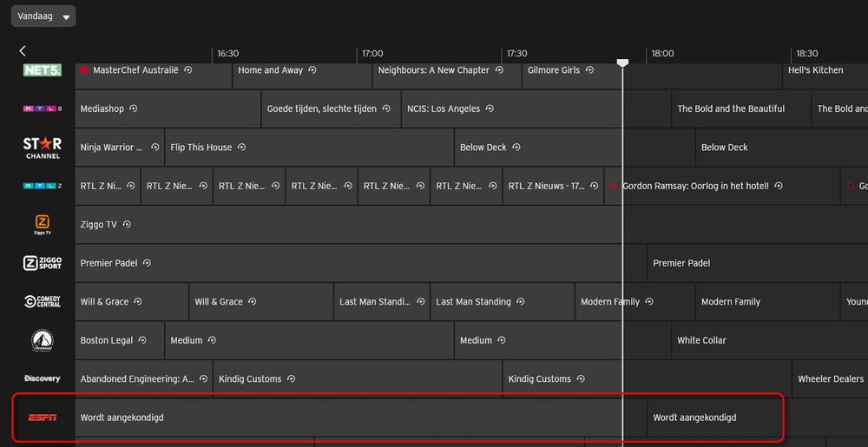Open the Hell's Kitchen programme
This screenshot has width=868, height=447.
click(x=825, y=76)
